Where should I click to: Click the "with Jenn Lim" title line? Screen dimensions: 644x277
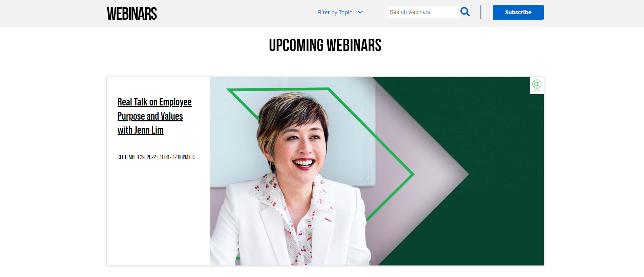[140, 130]
